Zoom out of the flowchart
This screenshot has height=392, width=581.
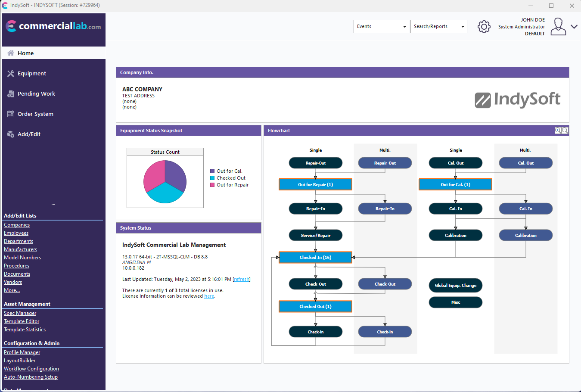coord(565,131)
